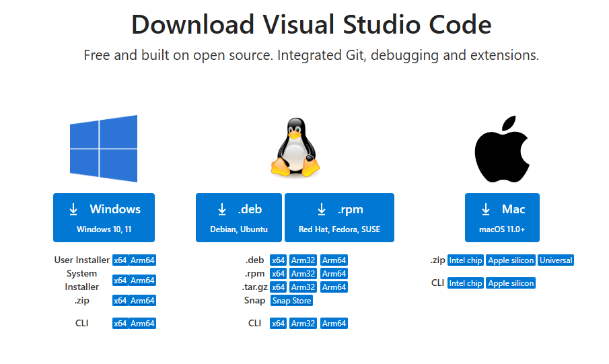Select Intel chip for Mac .zip
This screenshot has width=609, height=364.
coord(466,260)
